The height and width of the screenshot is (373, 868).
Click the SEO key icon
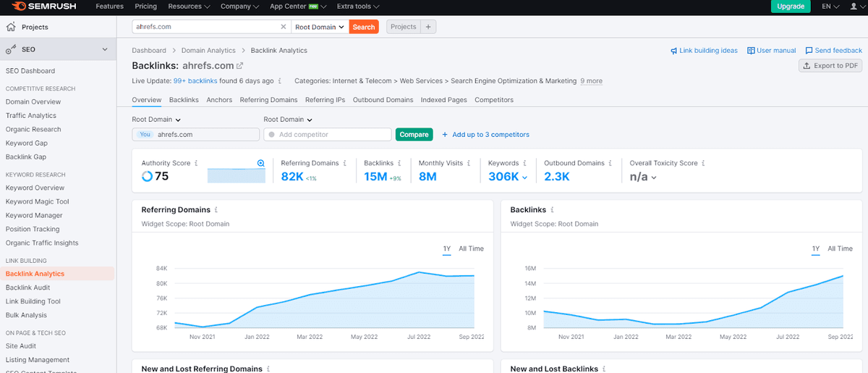[11, 49]
